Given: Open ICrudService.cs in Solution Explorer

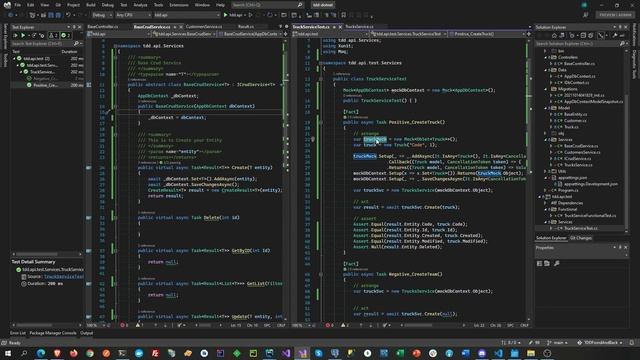Looking at the screenshot, I should pyautogui.click(x=577, y=159).
